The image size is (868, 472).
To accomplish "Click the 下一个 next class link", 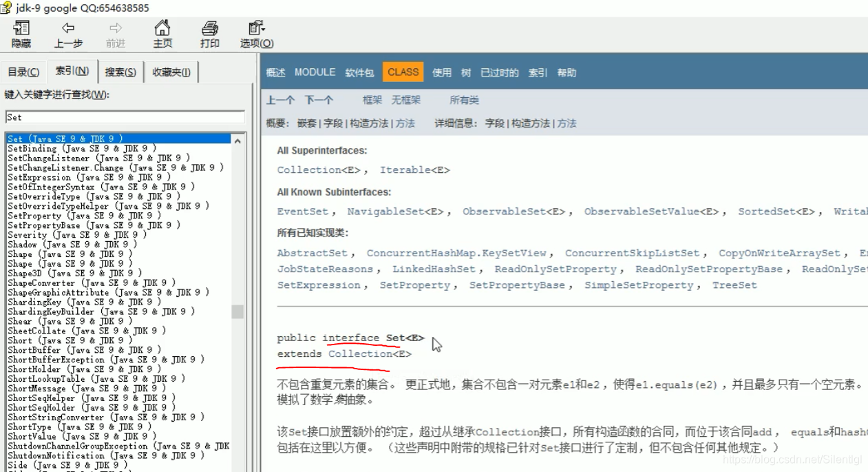I will pos(319,100).
